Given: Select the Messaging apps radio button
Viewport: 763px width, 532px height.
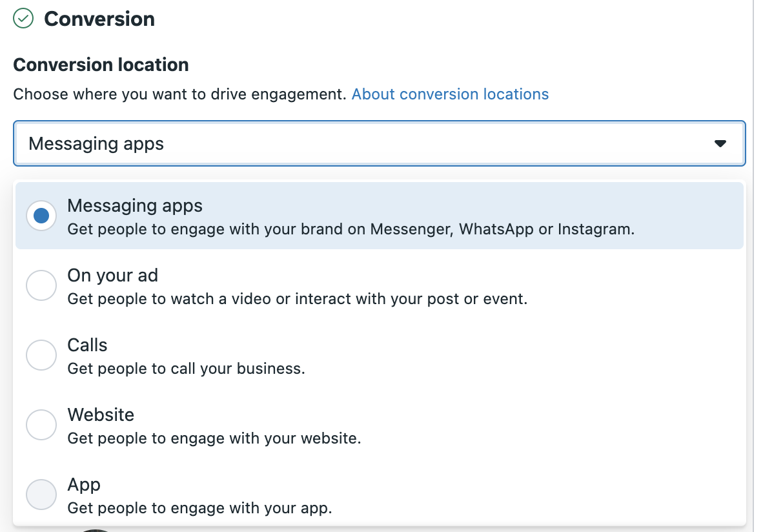Looking at the screenshot, I should tap(41, 216).
